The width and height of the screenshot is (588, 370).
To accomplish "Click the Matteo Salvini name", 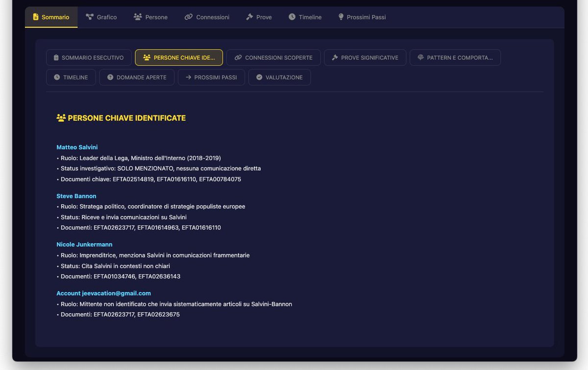I will pyautogui.click(x=77, y=147).
